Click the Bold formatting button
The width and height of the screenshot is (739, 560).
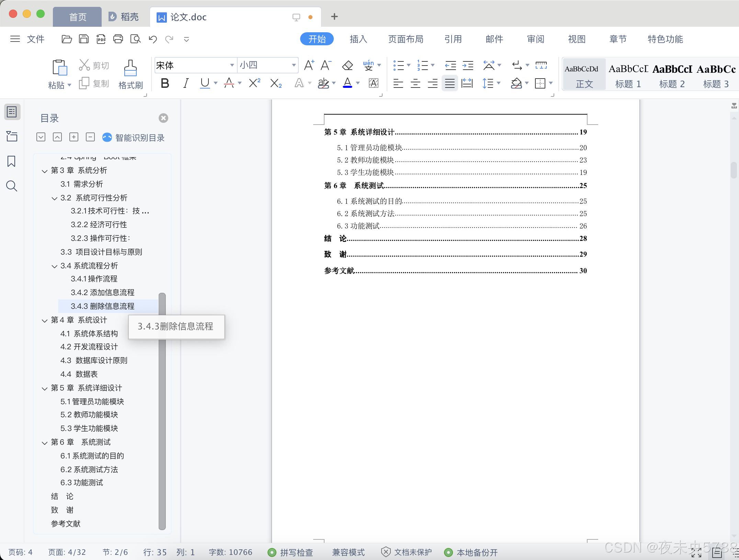[165, 83]
